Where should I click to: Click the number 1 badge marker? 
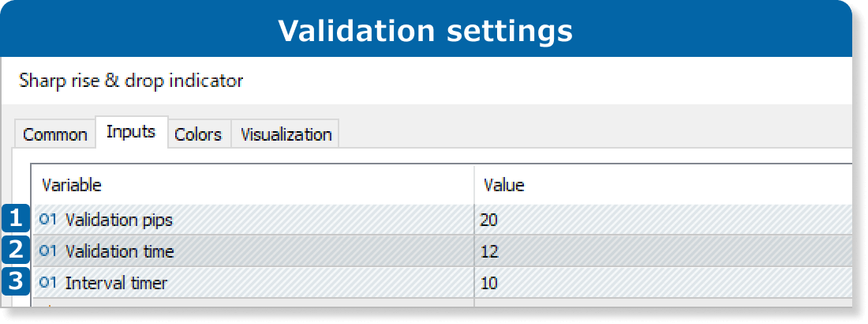click(15, 219)
